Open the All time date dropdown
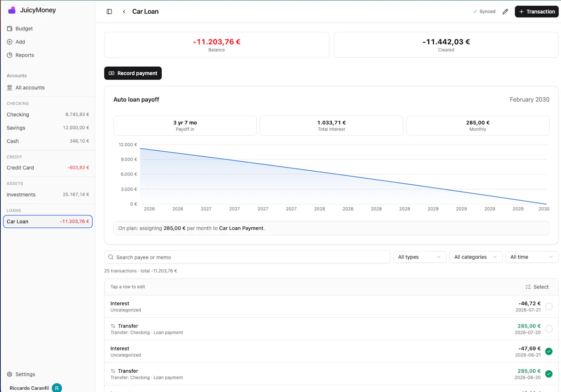This screenshot has width=561, height=392. click(x=532, y=257)
